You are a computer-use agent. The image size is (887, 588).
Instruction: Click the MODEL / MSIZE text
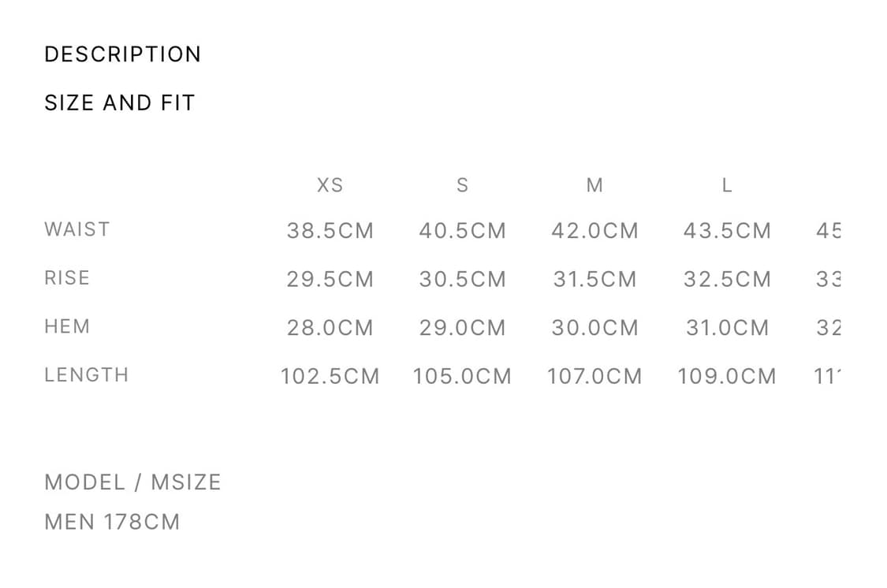[x=132, y=482]
